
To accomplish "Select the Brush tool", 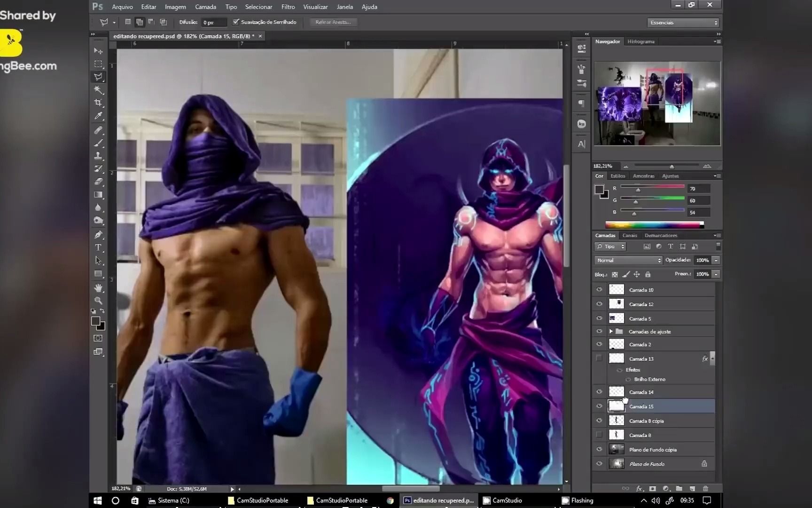I will tap(98, 143).
